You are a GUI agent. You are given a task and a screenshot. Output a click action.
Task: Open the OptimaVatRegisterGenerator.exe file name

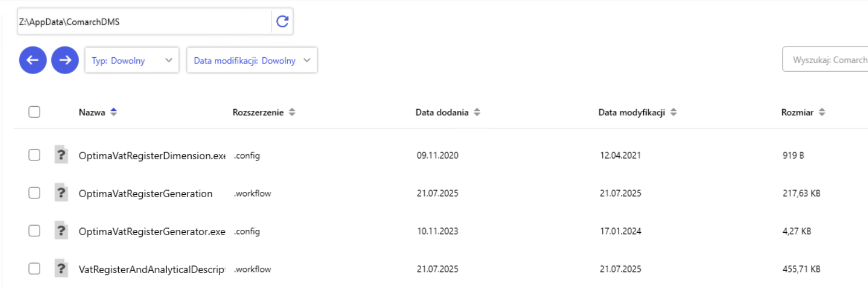pos(151,232)
